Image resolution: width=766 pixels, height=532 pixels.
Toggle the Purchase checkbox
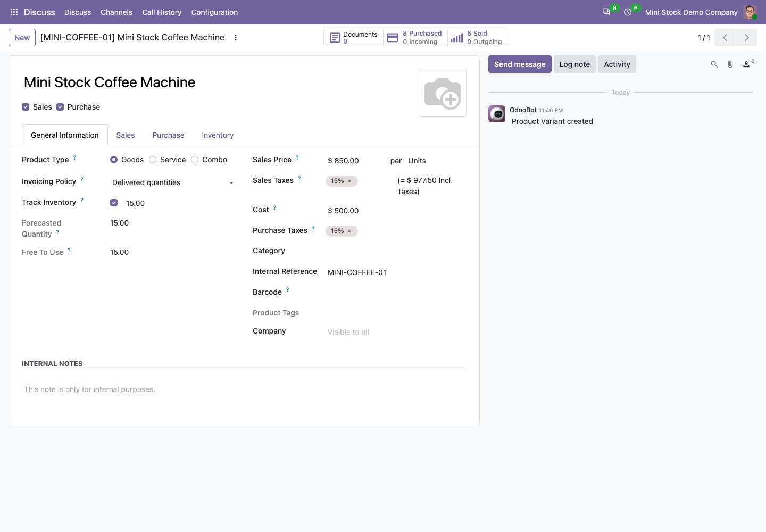60,107
